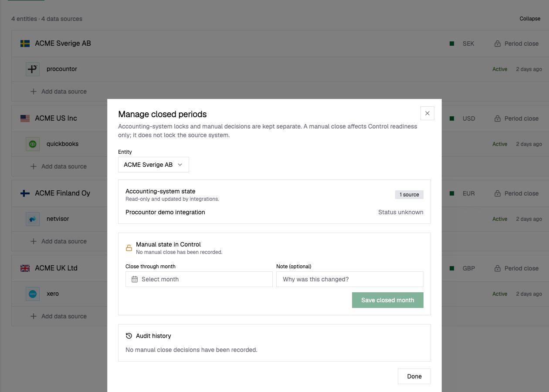Click the green status square next to USD
Image resolution: width=549 pixels, height=392 pixels.
pyautogui.click(x=452, y=118)
